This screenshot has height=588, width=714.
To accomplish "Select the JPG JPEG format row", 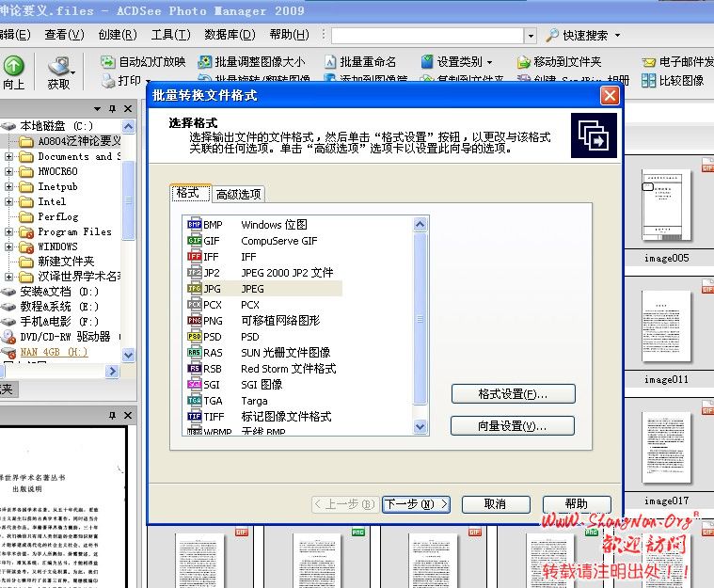I will [263, 289].
